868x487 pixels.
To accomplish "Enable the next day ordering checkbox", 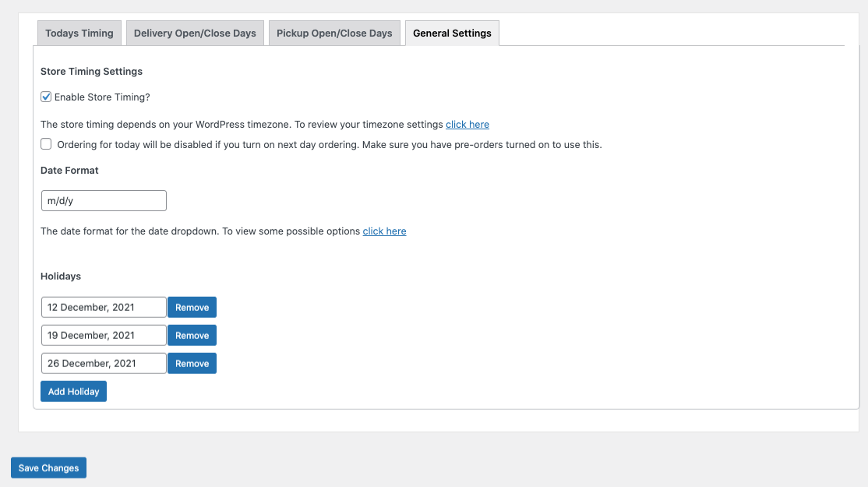I will click(x=46, y=144).
